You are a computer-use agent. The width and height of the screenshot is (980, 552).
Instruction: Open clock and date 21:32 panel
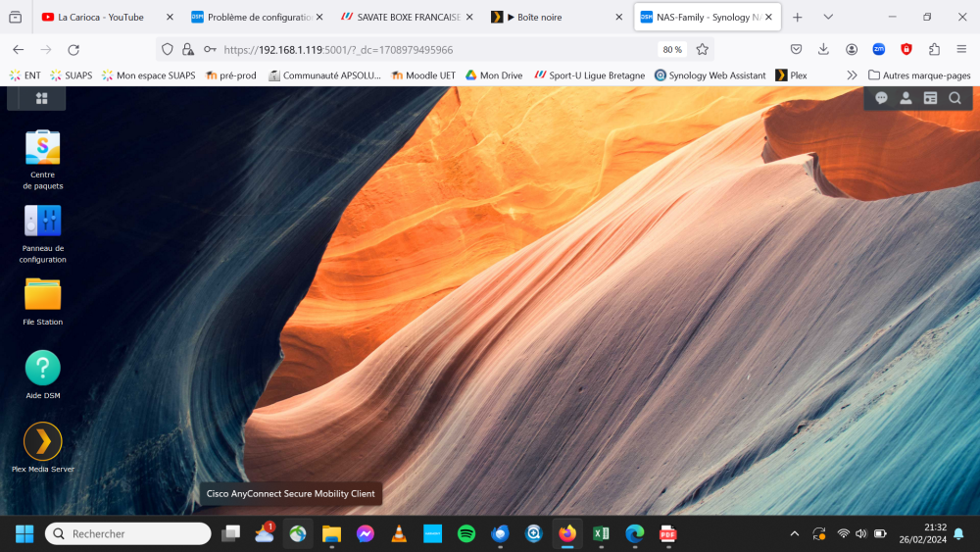point(922,534)
